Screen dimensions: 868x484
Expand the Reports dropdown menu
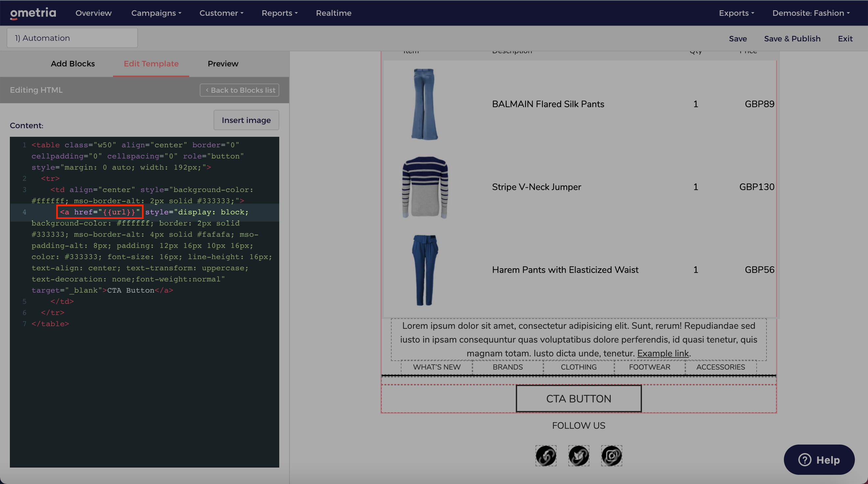(x=280, y=13)
